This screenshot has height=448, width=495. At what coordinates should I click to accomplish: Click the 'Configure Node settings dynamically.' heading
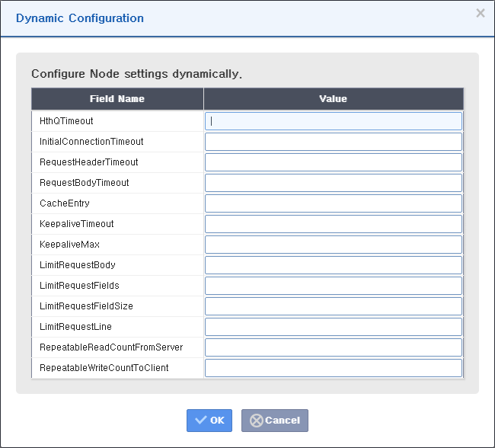[x=136, y=74]
